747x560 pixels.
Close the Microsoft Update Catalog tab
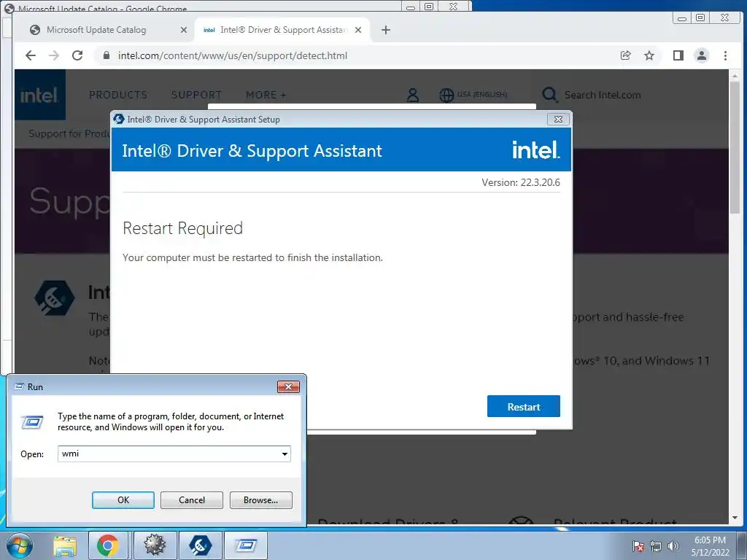[183, 30]
